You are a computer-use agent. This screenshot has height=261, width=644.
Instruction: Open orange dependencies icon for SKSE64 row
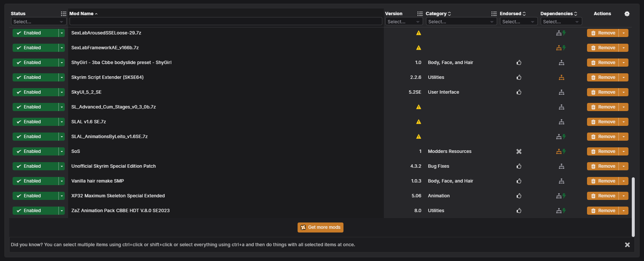tap(561, 77)
